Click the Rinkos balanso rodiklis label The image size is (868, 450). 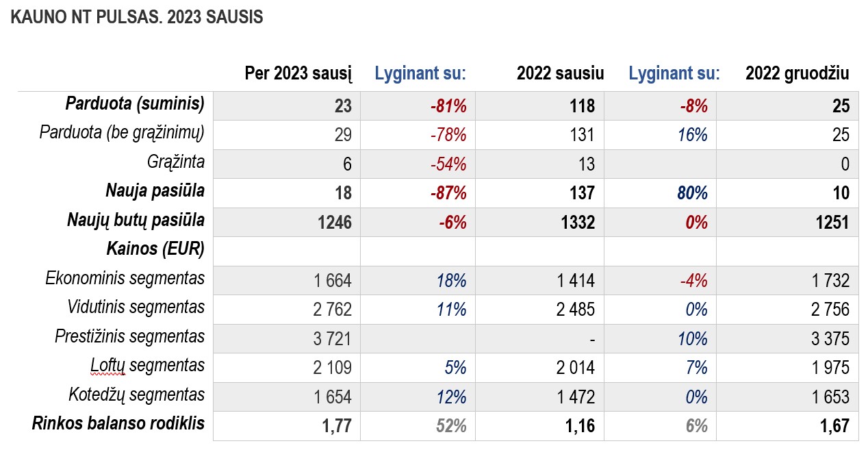click(118, 423)
